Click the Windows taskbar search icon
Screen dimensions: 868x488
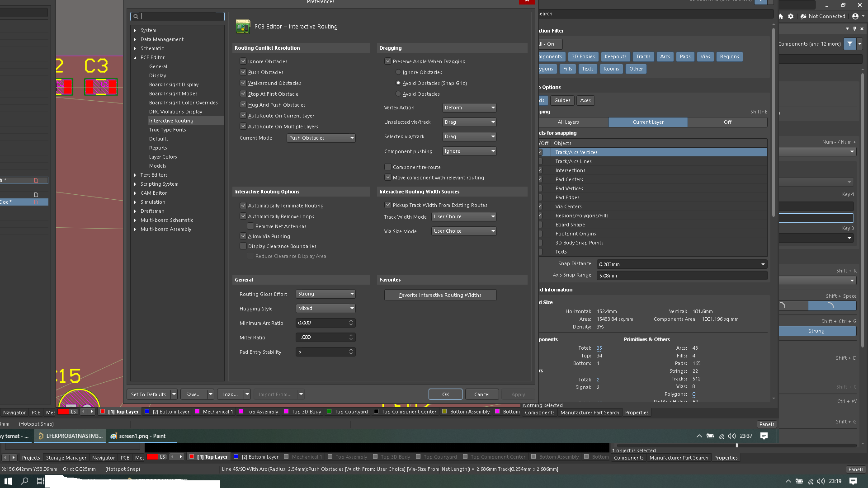24,481
